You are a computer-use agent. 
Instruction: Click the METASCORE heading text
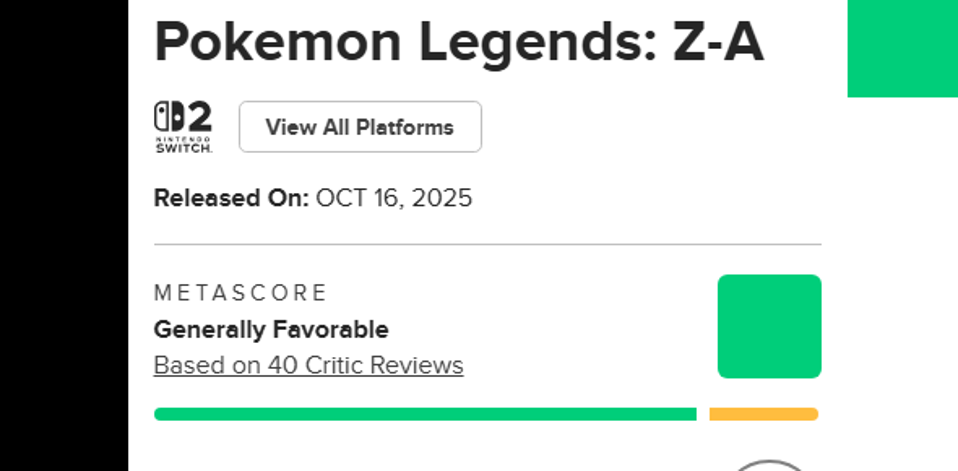[x=240, y=293]
